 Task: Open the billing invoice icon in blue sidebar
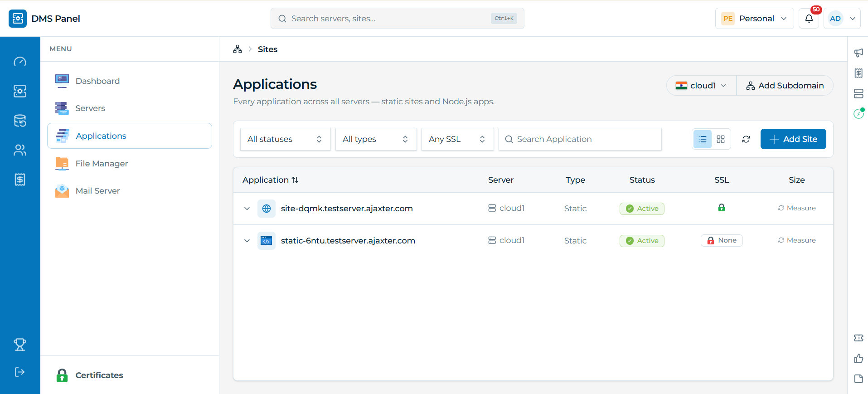[x=20, y=180]
